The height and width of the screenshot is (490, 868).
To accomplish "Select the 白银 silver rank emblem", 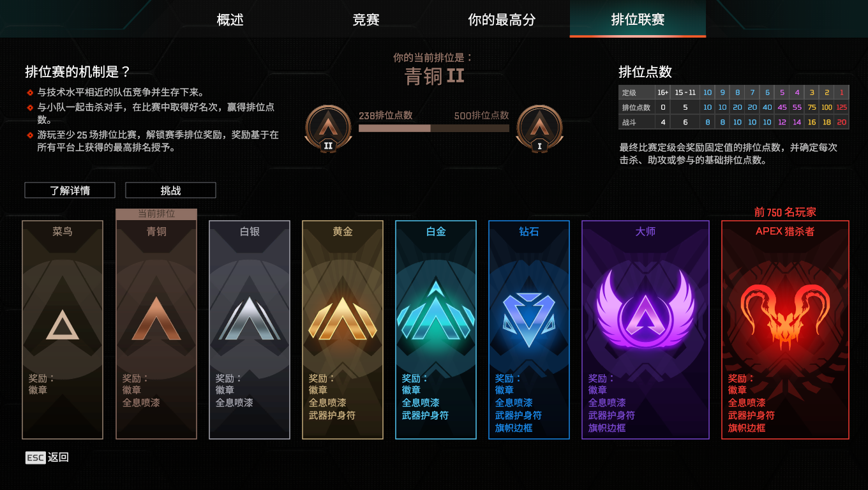I will (x=250, y=318).
